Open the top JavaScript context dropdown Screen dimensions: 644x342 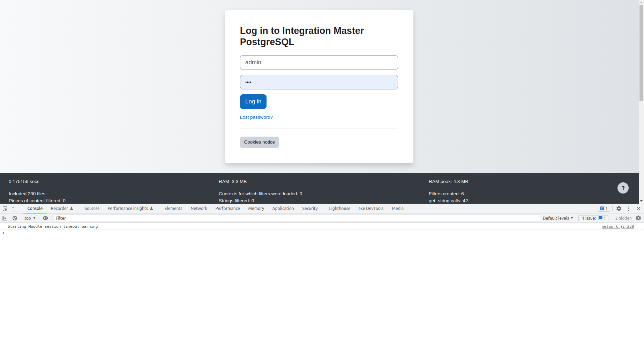coord(30,218)
